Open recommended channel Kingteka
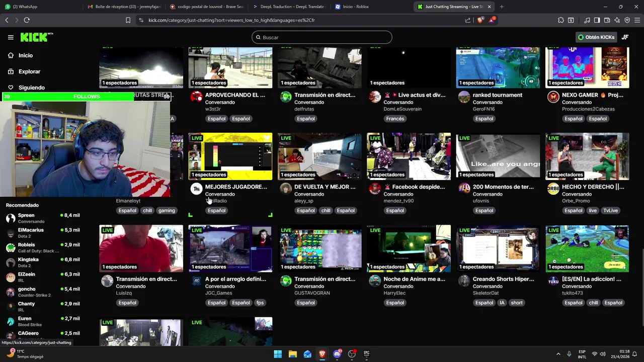Viewport: 644px width, 362px height. point(43,262)
